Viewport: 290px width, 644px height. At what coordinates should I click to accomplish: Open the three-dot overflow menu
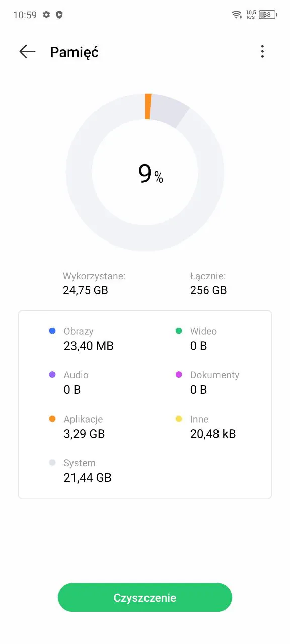pos(262,52)
